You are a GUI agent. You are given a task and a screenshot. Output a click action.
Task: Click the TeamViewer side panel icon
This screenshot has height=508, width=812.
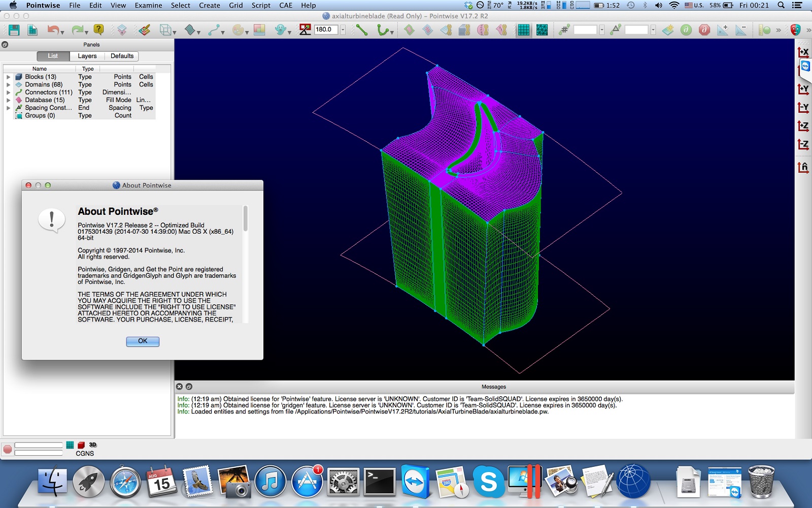805,67
